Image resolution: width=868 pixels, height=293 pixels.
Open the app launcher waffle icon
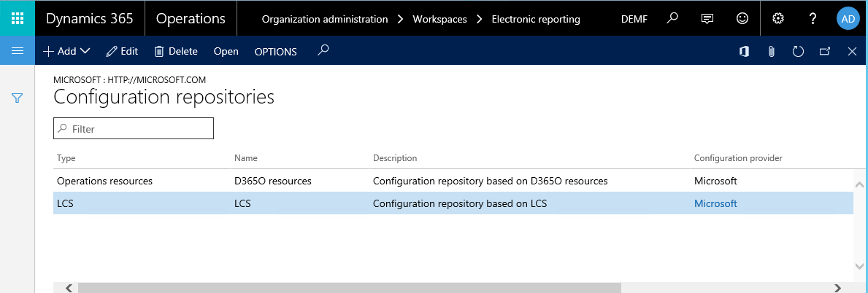click(18, 18)
